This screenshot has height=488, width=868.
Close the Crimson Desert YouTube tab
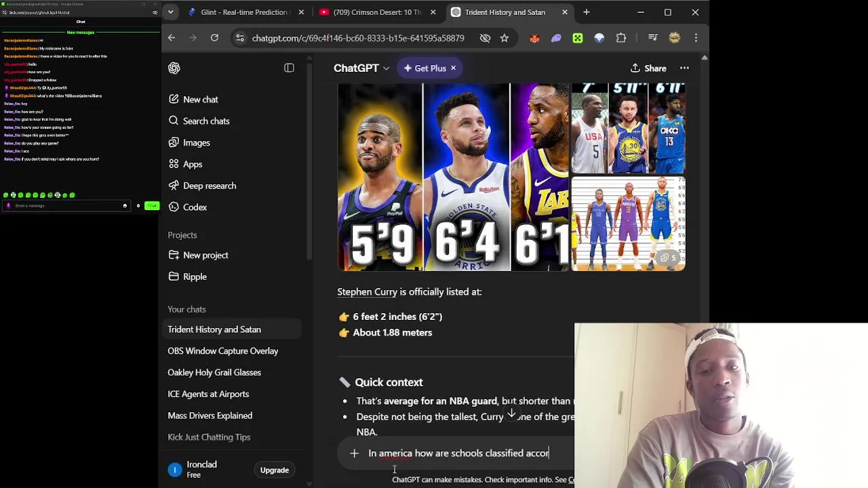click(x=433, y=12)
